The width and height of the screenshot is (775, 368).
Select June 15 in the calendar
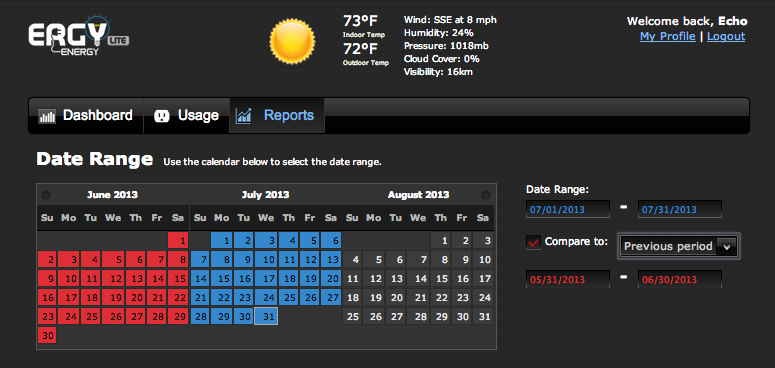[178, 279]
